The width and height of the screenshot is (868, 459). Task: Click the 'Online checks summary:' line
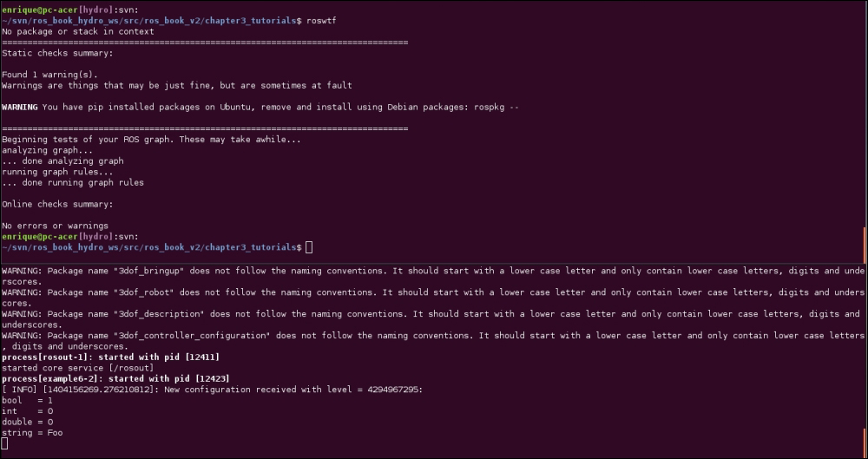click(x=57, y=204)
